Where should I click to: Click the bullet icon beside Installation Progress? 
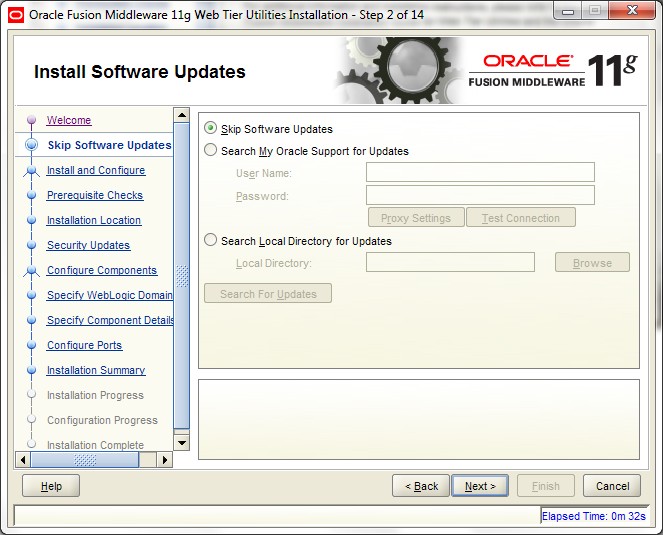pos(31,394)
